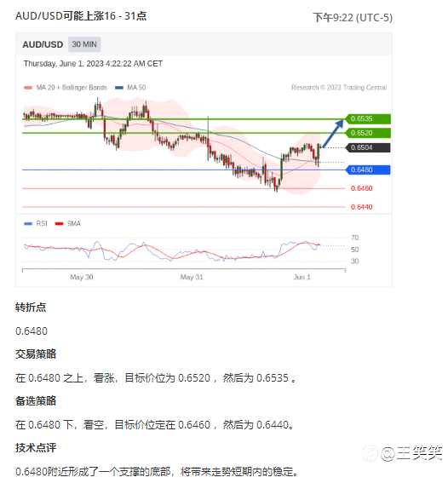Click the pivot value 0.6480 below 转折点
Image resolution: width=448 pixels, height=483 pixels.
[32, 331]
